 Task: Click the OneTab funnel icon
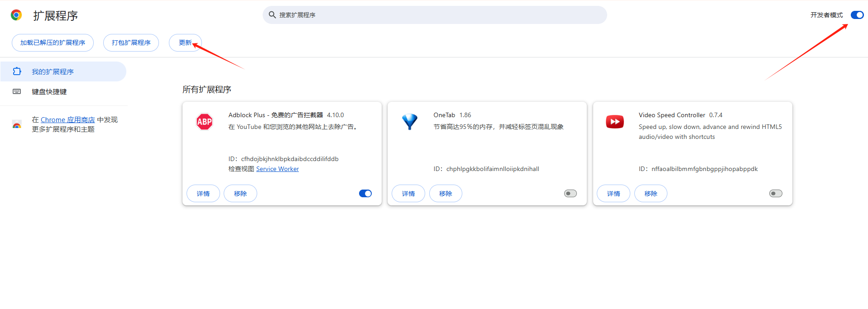coord(410,122)
